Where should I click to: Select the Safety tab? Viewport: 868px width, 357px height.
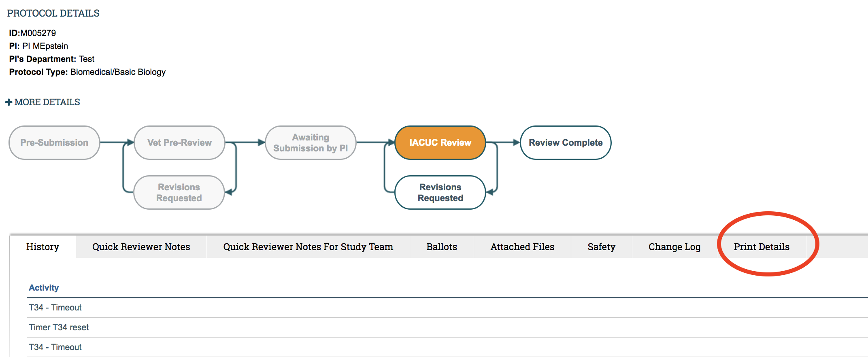pyautogui.click(x=601, y=247)
